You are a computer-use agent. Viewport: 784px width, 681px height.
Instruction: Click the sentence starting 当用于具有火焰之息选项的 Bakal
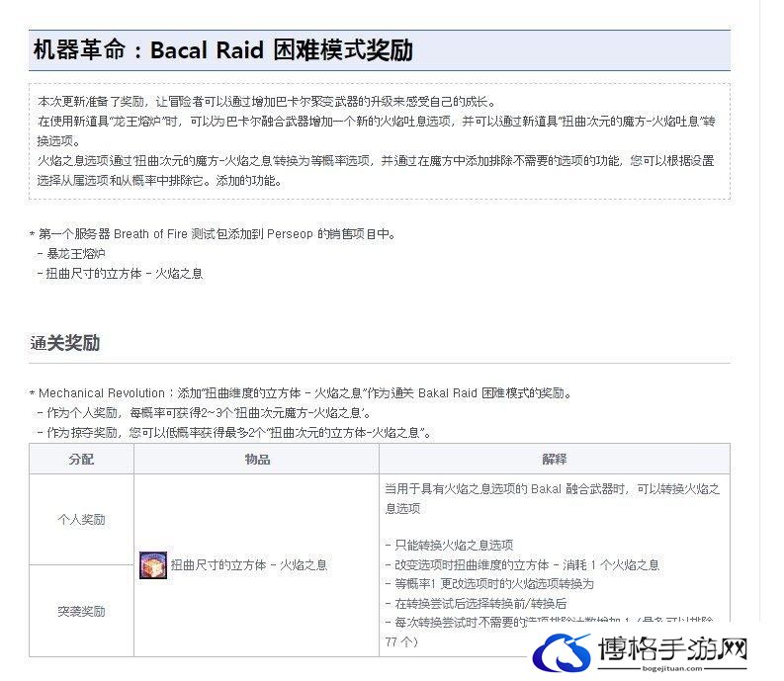click(552, 499)
